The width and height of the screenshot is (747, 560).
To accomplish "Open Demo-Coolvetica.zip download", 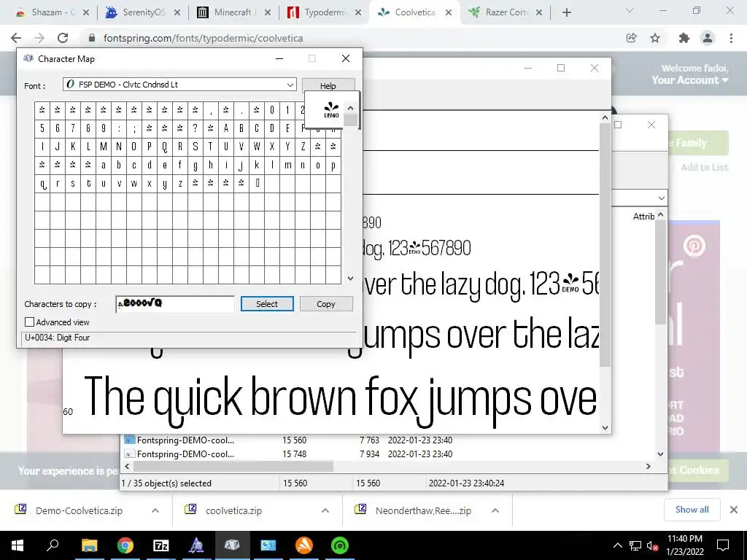I will [x=79, y=510].
